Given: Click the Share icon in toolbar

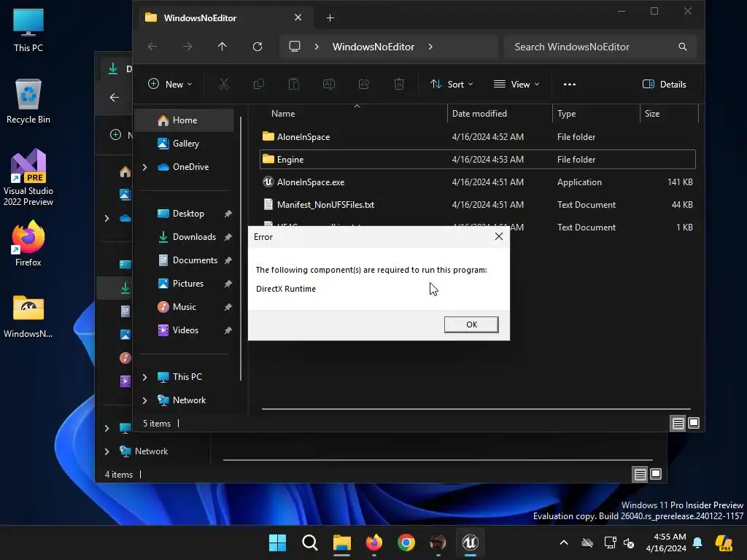Looking at the screenshot, I should [364, 85].
